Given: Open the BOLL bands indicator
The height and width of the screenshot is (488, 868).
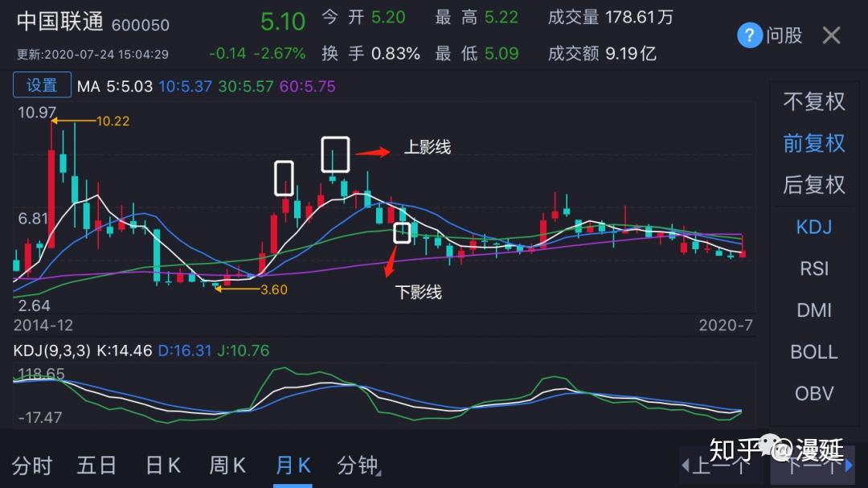Looking at the screenshot, I should pyautogui.click(x=813, y=352).
